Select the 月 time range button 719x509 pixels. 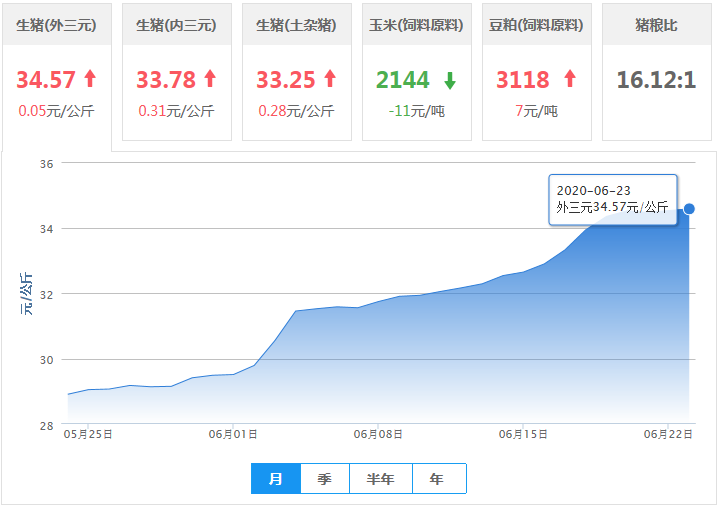pos(276,479)
